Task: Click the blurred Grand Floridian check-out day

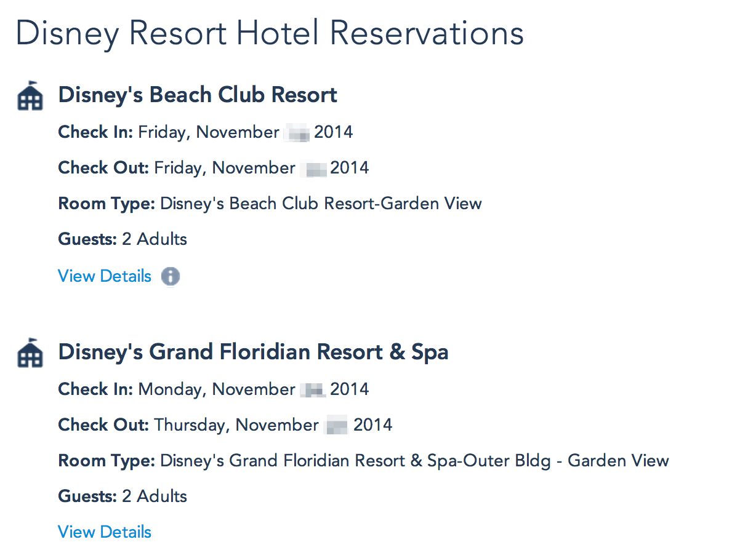Action: click(x=336, y=426)
